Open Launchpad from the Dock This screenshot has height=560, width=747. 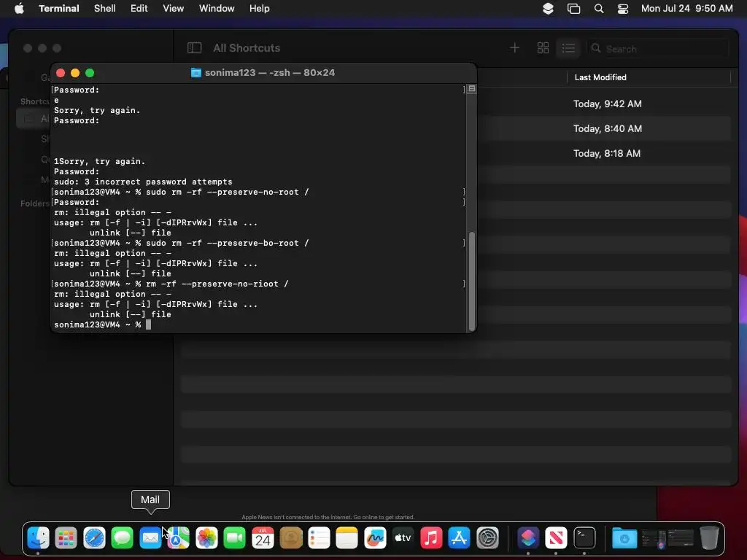[66, 538]
